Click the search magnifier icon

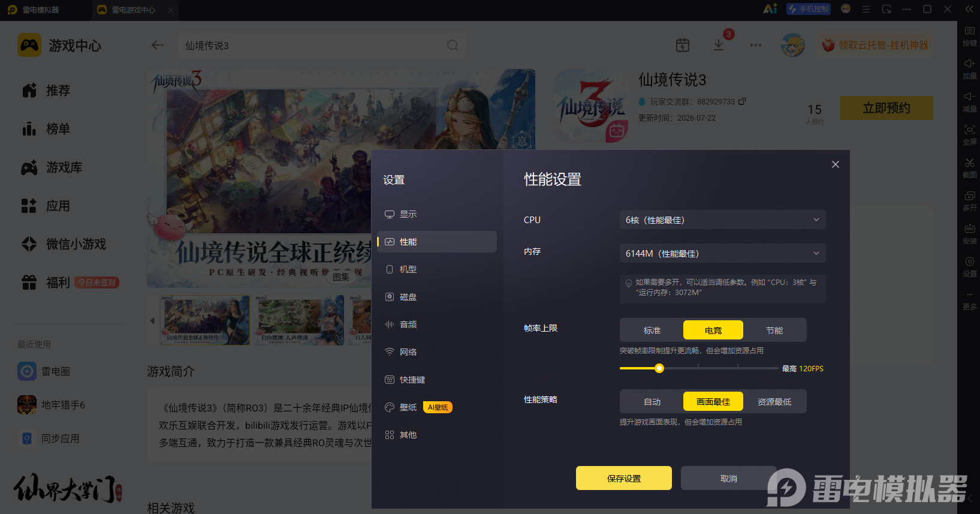click(453, 45)
